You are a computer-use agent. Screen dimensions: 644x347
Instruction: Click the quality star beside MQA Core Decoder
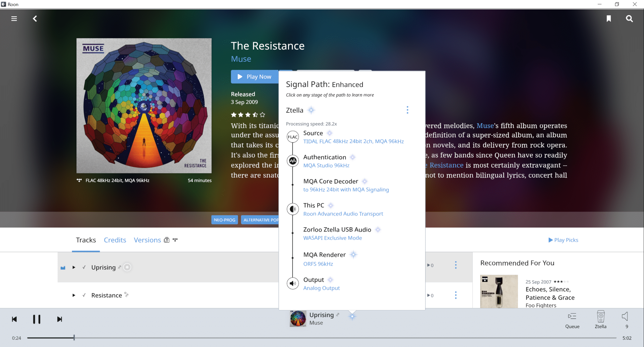click(x=364, y=181)
